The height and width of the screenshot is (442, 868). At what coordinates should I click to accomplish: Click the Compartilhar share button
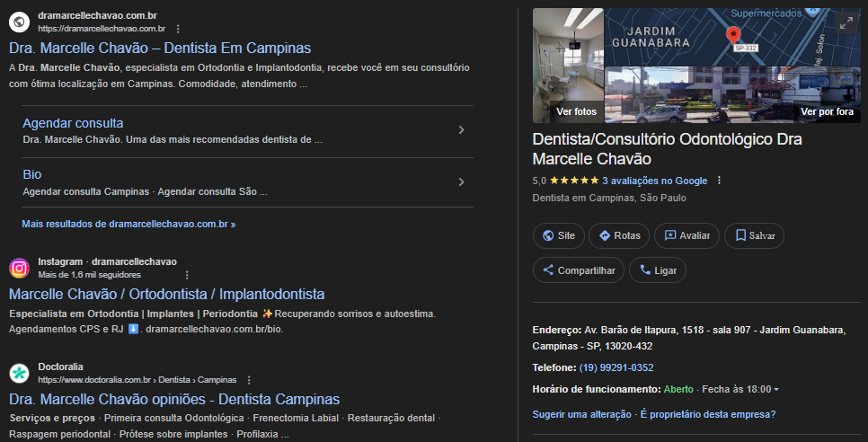click(x=577, y=270)
